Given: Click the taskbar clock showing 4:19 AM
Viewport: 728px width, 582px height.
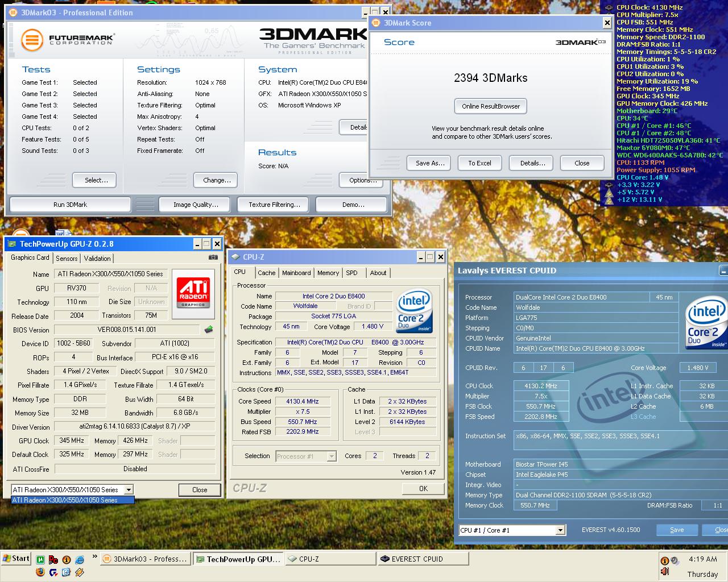Looking at the screenshot, I should [702, 559].
